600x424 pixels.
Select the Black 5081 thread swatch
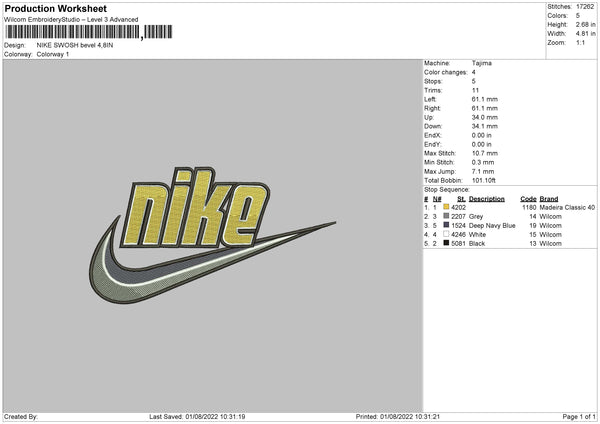(x=446, y=243)
